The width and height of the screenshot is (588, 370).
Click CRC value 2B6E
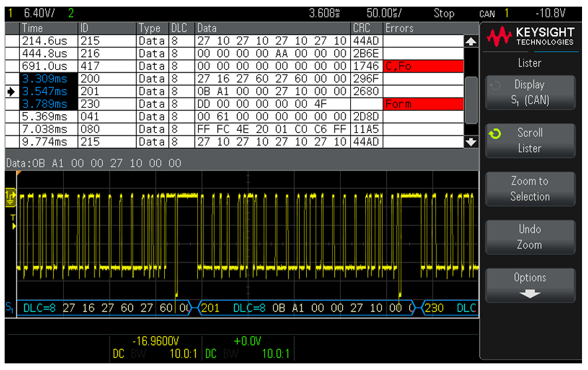pos(367,54)
